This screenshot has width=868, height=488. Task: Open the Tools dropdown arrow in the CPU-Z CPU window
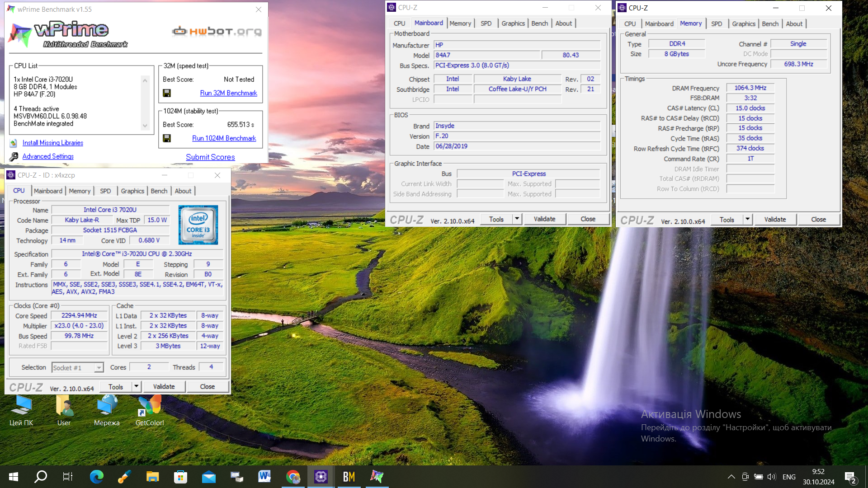(136, 387)
